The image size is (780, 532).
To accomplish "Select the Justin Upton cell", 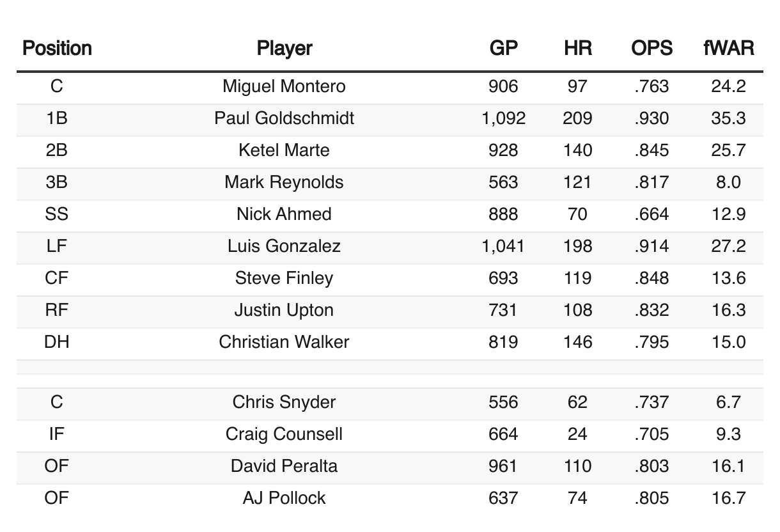I will (x=284, y=310).
